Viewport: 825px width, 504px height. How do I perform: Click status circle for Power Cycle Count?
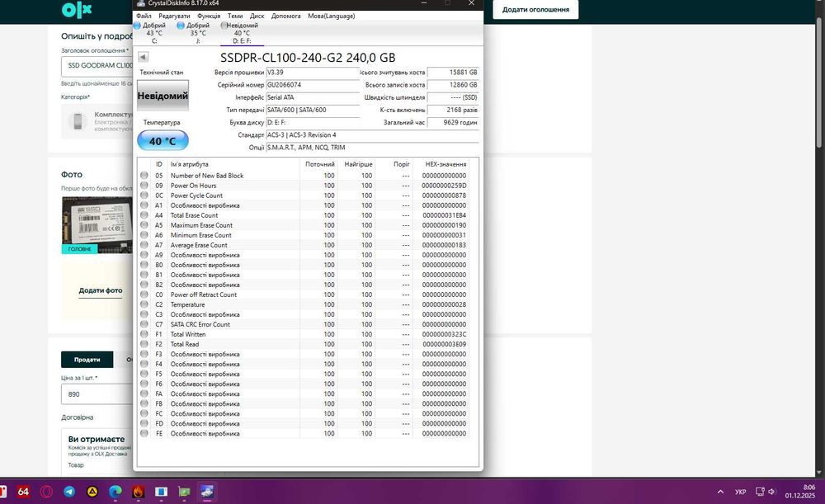[x=144, y=195]
